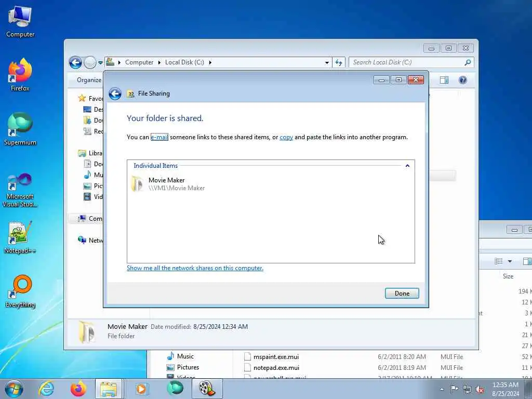
Task: Switch to Movie Maker in the taskbar
Action: point(207,389)
